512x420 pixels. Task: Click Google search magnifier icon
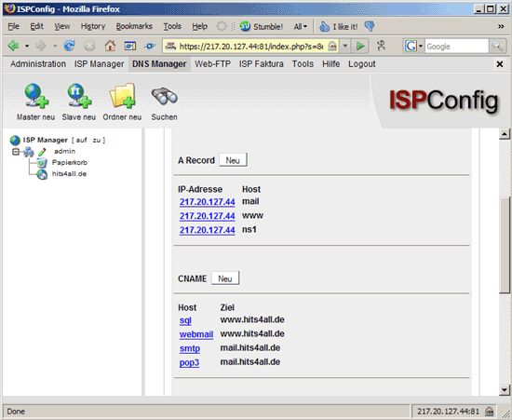click(x=497, y=46)
